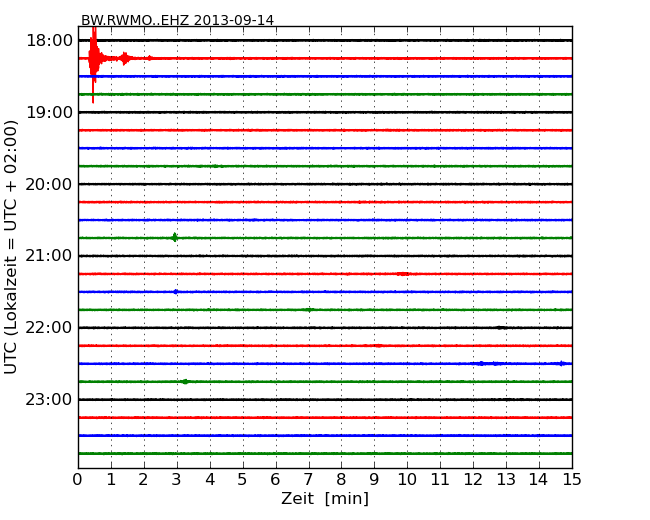
Task: Click the black blip near minute 13 on 22:00 trace
Action: 501,328
